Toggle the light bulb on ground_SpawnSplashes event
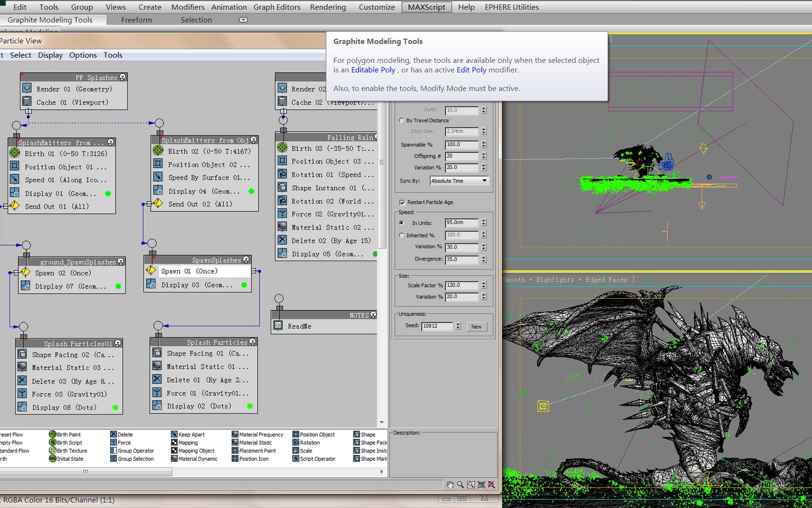This screenshot has width=812, height=508. 121,262
